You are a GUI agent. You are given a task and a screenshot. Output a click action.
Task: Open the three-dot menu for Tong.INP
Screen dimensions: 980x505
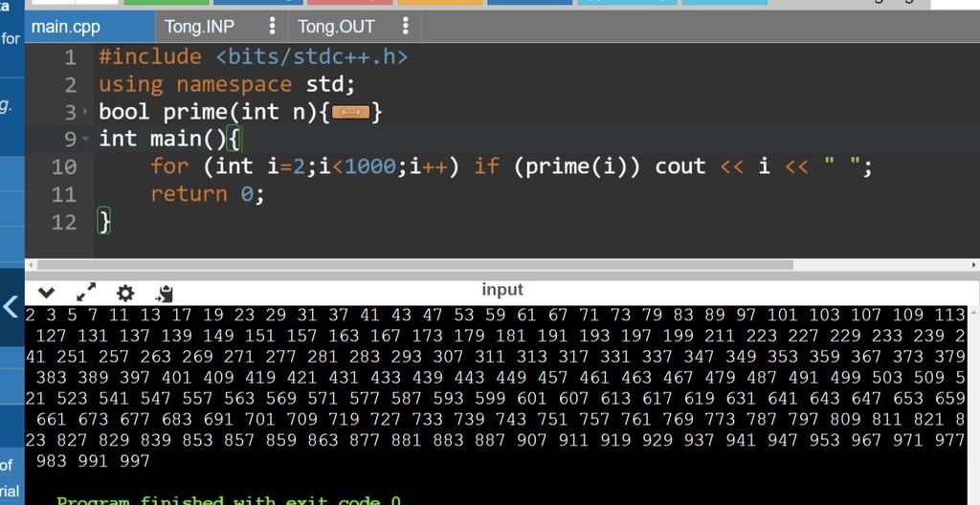pos(272,26)
